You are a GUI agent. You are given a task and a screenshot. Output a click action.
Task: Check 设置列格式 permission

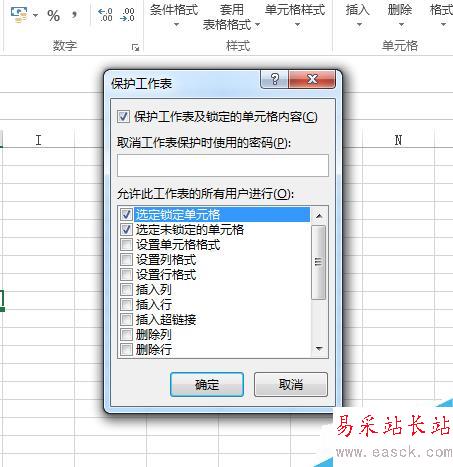(126, 259)
